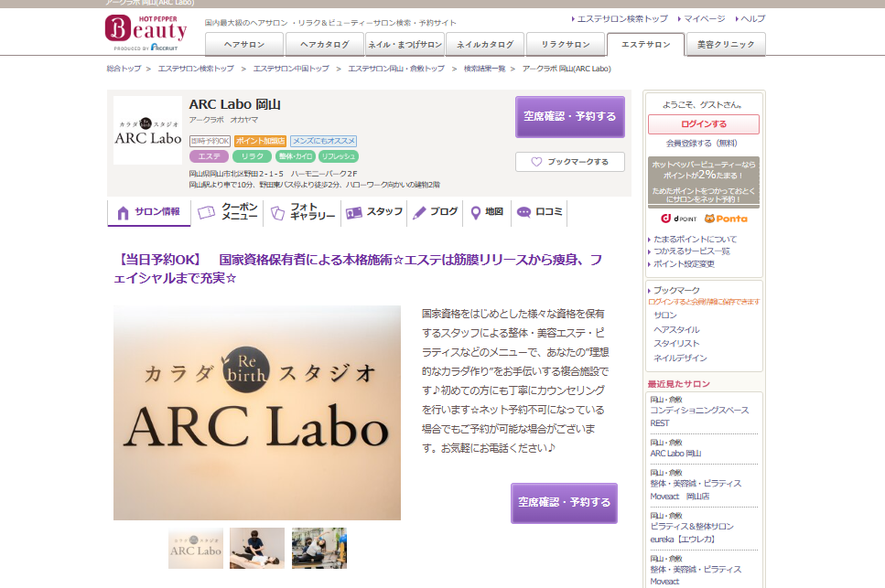Click the speech bubble reviews icon
The width and height of the screenshot is (885, 588).
tap(523, 212)
